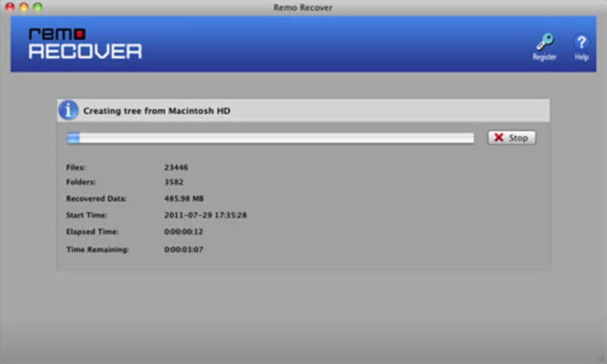
Task: Click the "Files:" label
Action: tap(76, 168)
